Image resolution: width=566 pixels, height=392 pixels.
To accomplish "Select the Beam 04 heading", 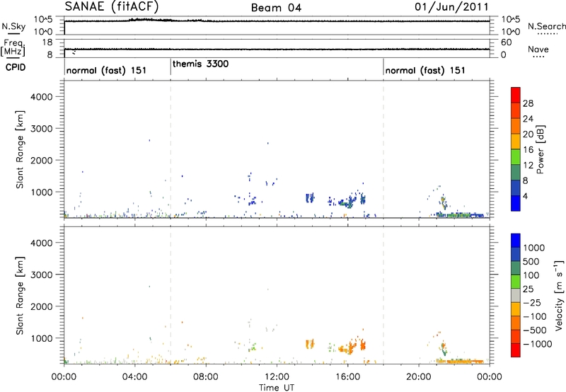I will tap(276, 8).
